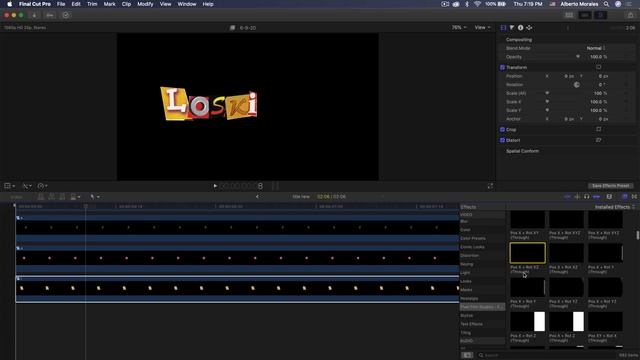Click the Siri icon in menu bar
640x360 pixels.
click(618, 4)
